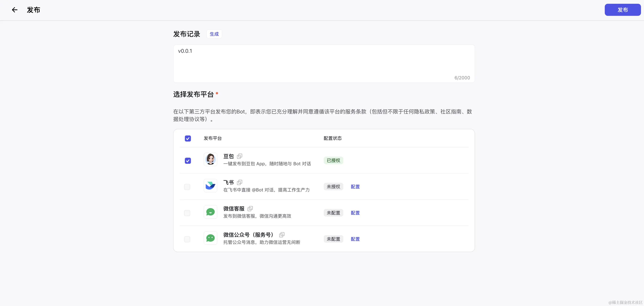This screenshot has height=306, width=644.
Task: Click the Feishu logo icon
Action: (210, 186)
